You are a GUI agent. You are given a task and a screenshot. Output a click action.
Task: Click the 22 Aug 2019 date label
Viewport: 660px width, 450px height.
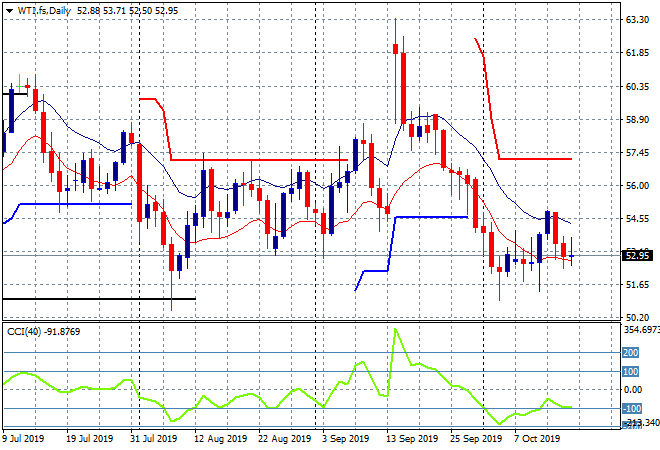coord(285,439)
